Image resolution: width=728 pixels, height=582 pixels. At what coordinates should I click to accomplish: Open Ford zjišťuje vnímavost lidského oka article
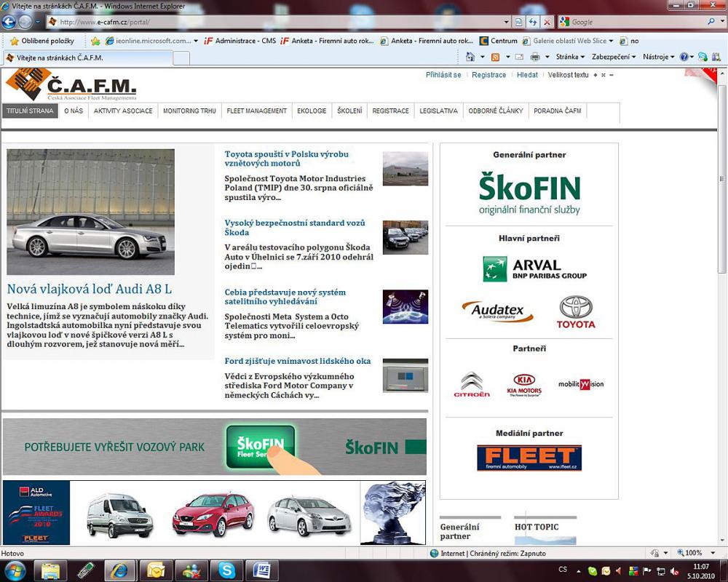point(298,361)
